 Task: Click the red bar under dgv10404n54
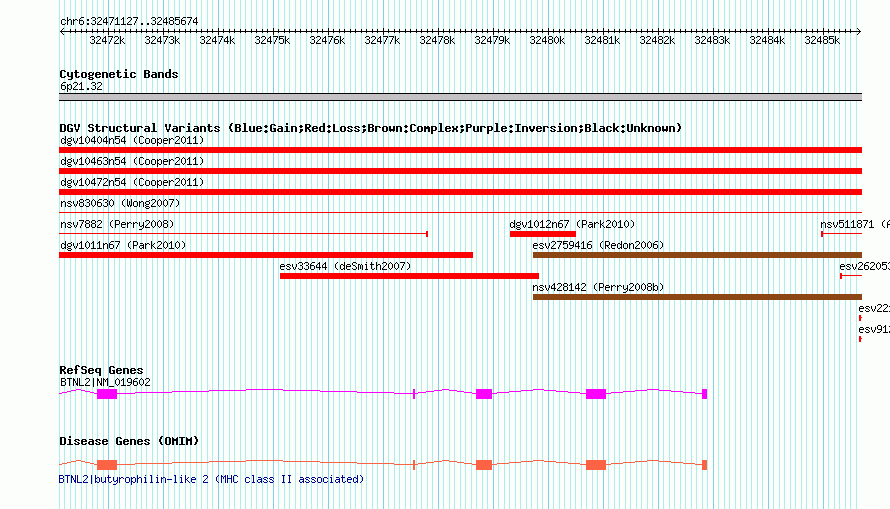460,150
